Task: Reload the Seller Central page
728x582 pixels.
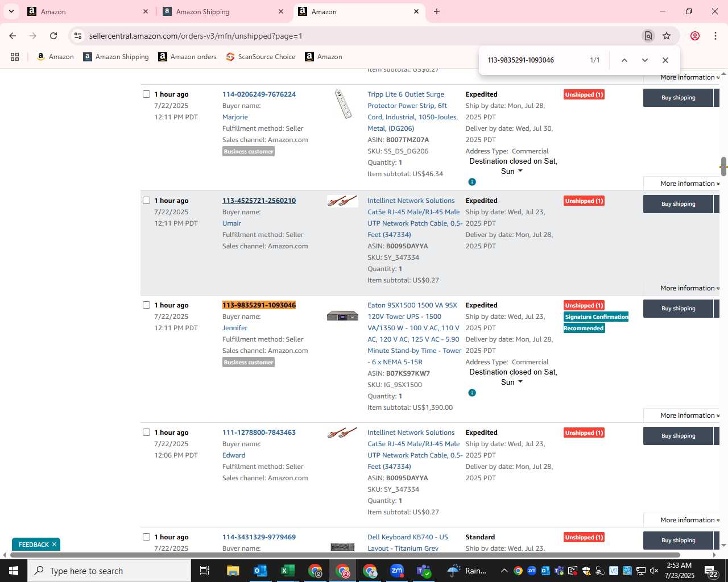Action: [x=53, y=36]
